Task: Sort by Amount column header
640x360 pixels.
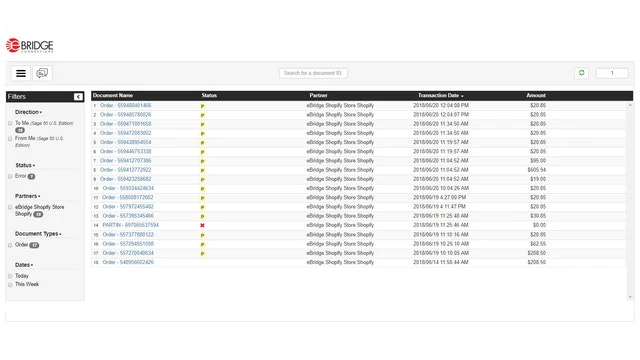Action: (536, 96)
